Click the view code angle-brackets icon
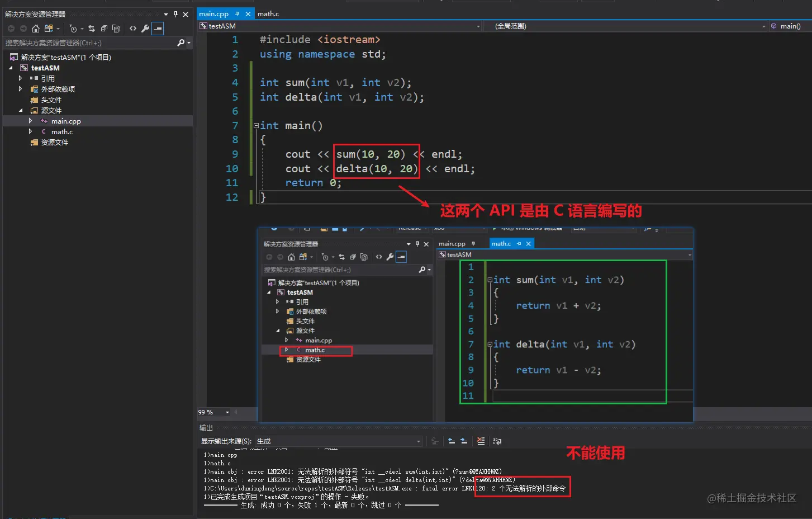812x519 pixels. tap(133, 29)
